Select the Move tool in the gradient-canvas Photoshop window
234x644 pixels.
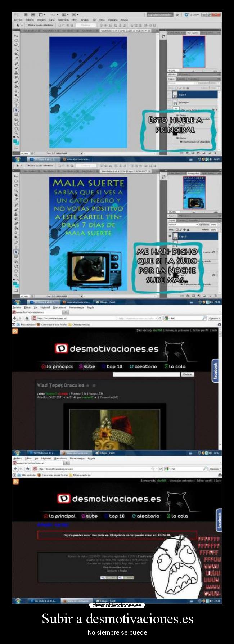[x=17, y=36]
